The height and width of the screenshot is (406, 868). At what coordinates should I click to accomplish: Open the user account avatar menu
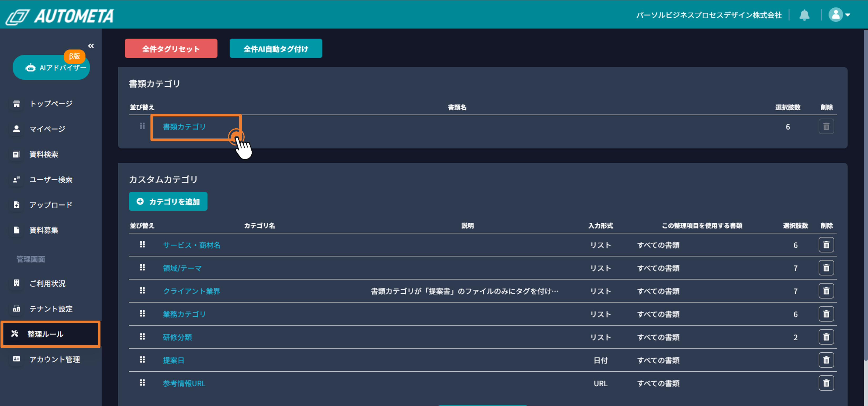839,15
